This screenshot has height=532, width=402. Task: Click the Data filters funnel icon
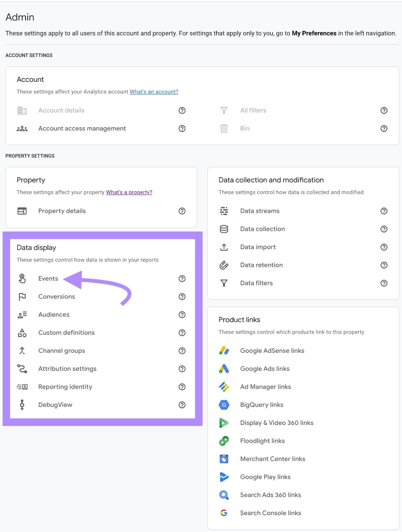224,283
